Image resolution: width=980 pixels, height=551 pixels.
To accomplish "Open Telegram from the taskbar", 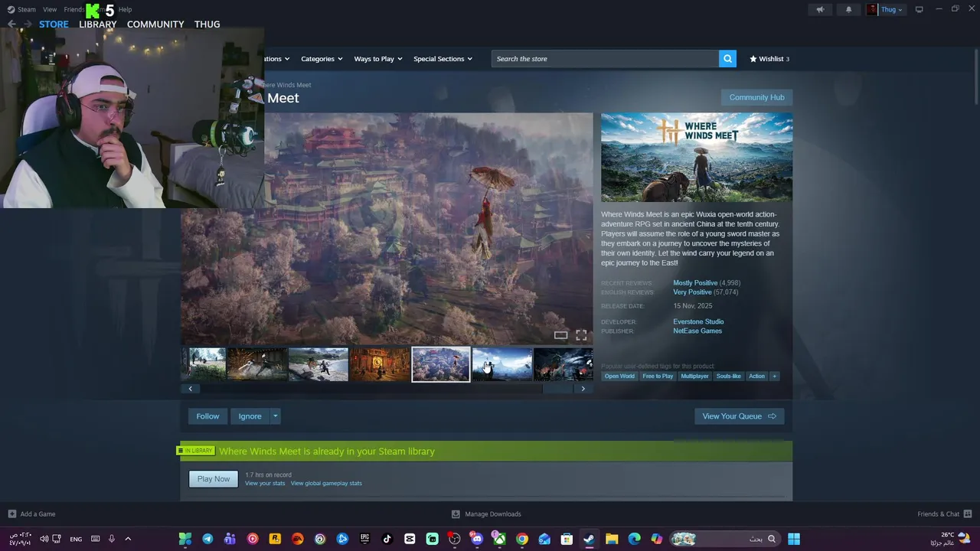I will pyautogui.click(x=207, y=539).
